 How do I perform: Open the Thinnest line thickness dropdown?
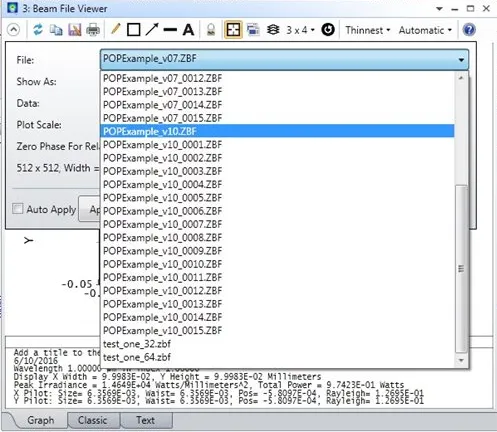pos(367,30)
